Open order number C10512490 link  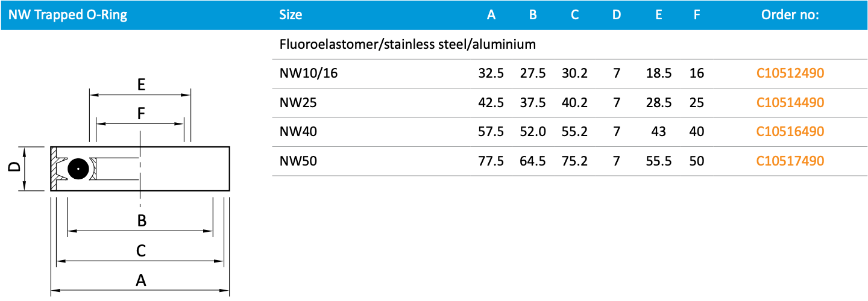(790, 74)
